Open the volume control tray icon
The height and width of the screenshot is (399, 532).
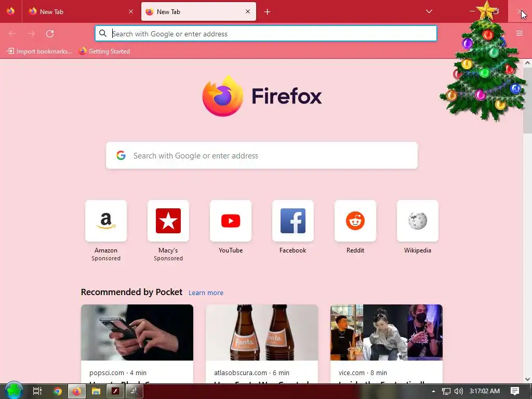coord(458,391)
